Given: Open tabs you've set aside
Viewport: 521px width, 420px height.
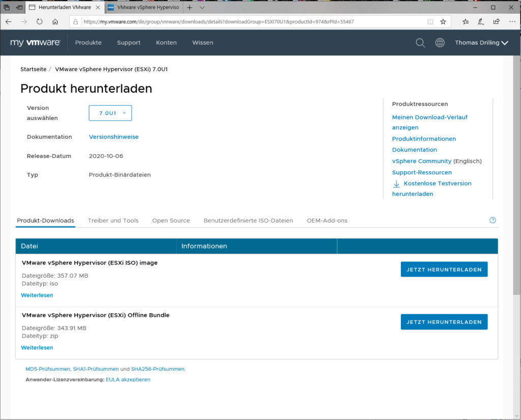Looking at the screenshot, I should tap(7, 7).
